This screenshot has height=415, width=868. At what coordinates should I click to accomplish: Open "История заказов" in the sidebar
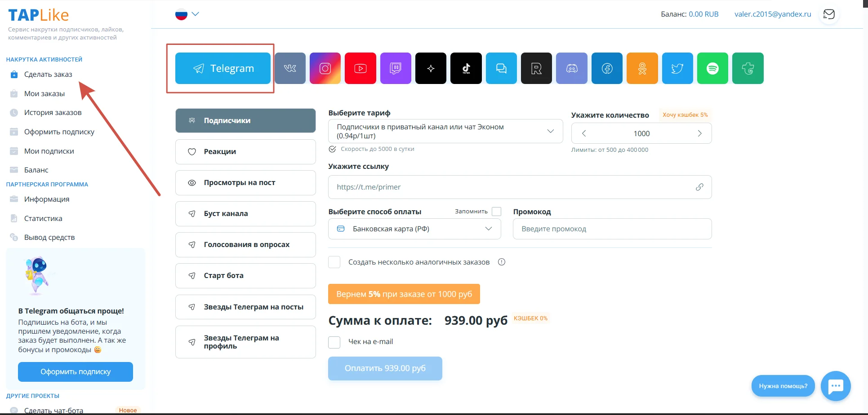tap(53, 113)
